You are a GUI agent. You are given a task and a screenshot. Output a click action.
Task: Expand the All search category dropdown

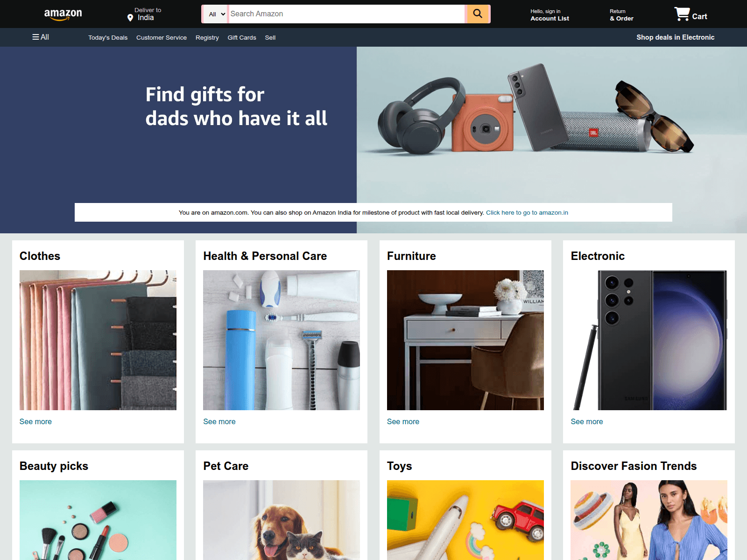[x=217, y=14]
